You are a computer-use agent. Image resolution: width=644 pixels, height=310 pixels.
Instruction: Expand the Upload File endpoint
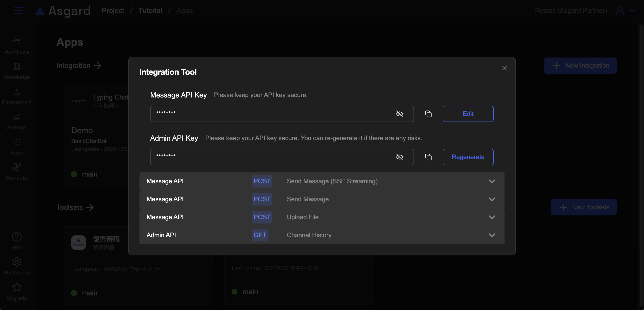tap(492, 217)
